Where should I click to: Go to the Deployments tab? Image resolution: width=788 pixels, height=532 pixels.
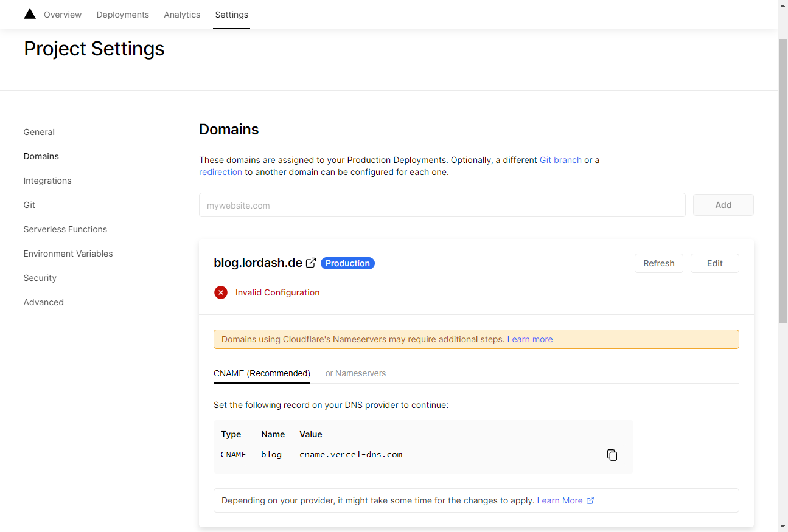pos(122,15)
